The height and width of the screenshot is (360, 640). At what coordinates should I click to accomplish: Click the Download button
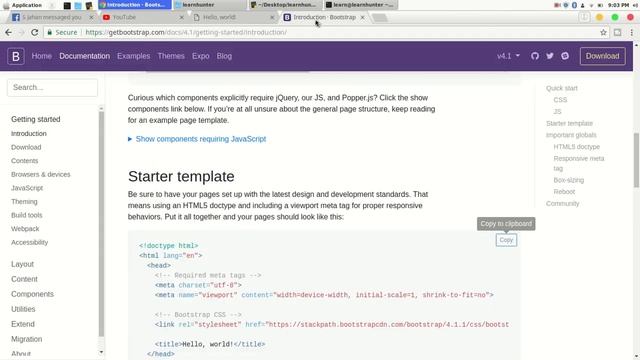pyautogui.click(x=602, y=56)
